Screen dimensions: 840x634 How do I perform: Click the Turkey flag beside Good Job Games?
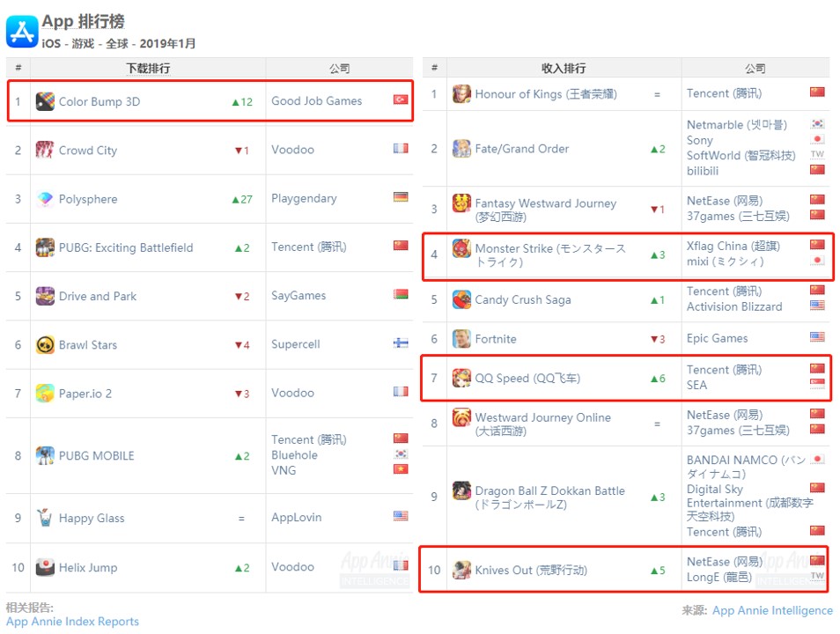(x=401, y=100)
